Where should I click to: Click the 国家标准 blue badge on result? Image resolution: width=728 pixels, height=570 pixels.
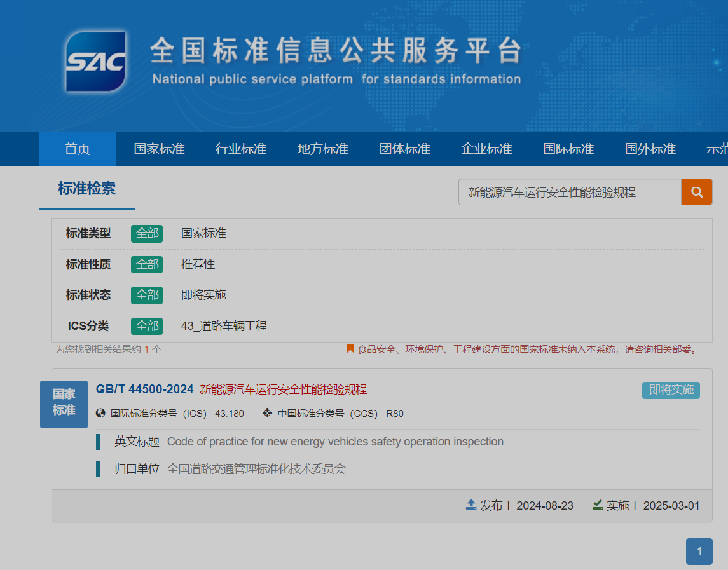[x=64, y=404]
